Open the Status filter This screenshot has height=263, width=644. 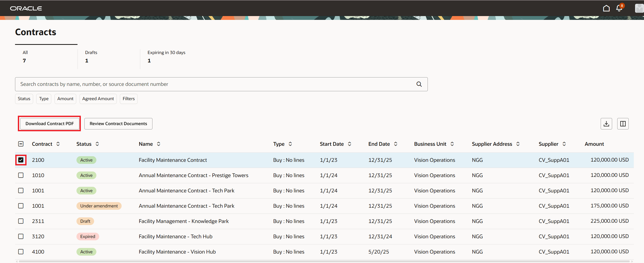(x=24, y=99)
